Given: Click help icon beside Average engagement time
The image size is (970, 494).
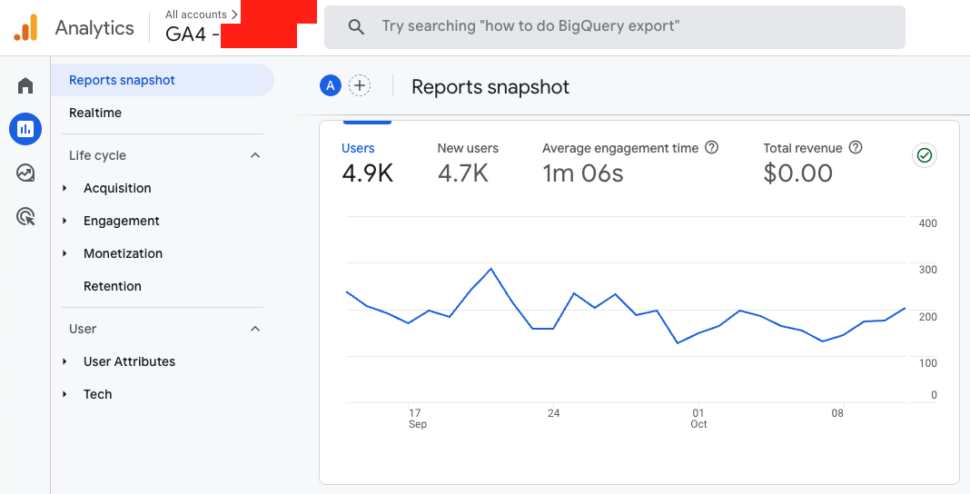Looking at the screenshot, I should [712, 148].
